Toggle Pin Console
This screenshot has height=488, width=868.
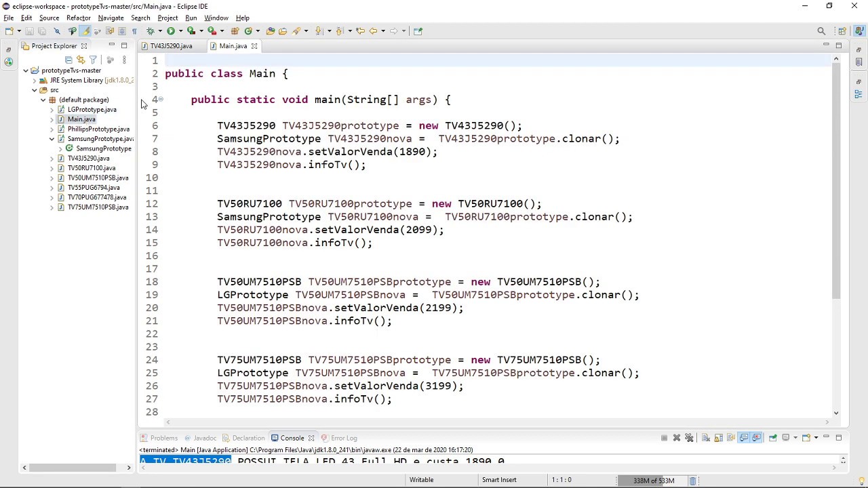pos(772,438)
